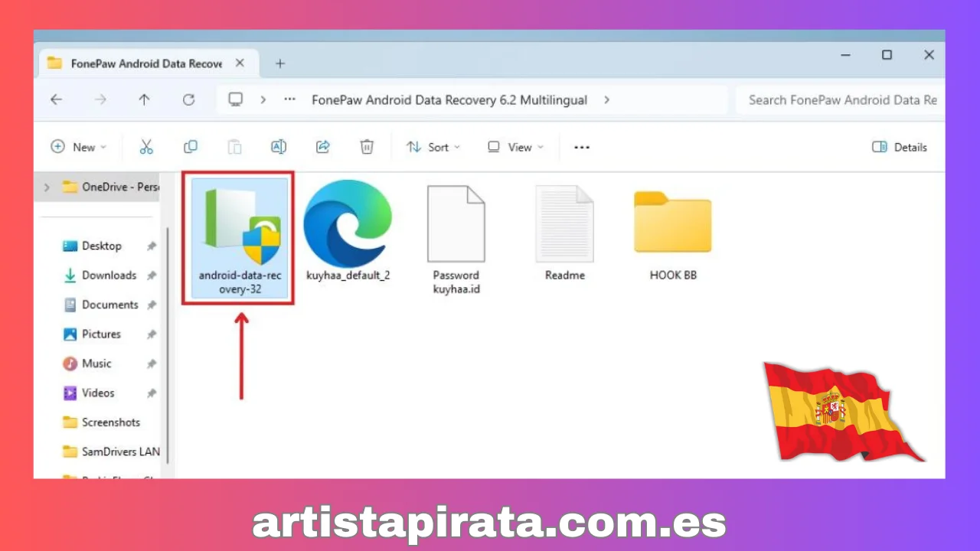Screen dimensions: 980x551
Task: Unpin Downloads from Quick access
Action: [x=152, y=275]
